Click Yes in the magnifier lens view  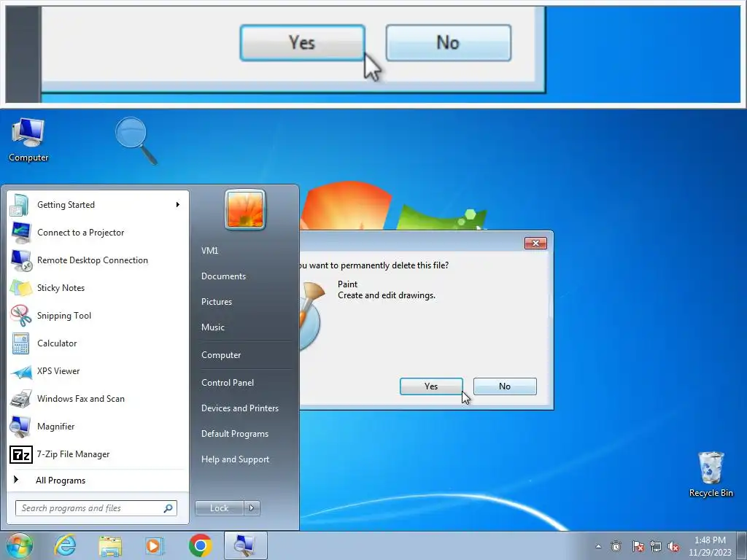click(303, 43)
